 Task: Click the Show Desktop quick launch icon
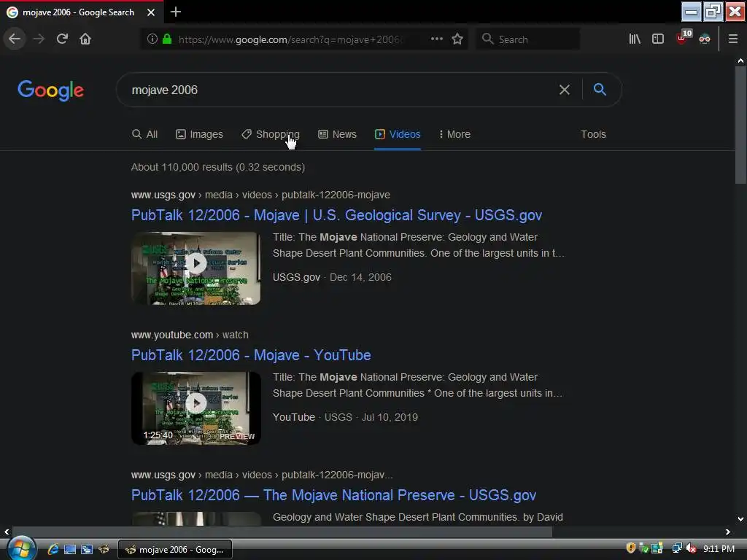[70, 550]
